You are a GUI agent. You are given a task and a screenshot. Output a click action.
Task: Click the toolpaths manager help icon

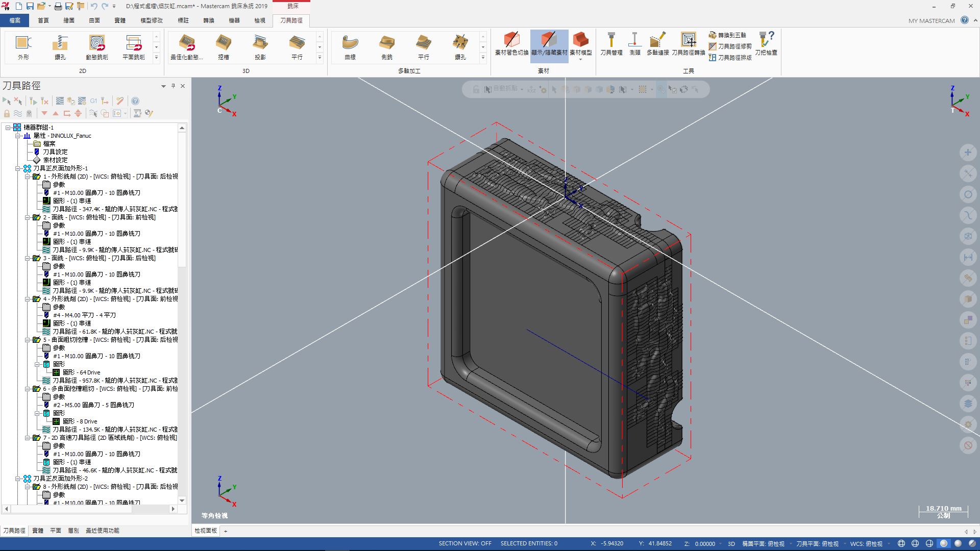click(x=135, y=101)
